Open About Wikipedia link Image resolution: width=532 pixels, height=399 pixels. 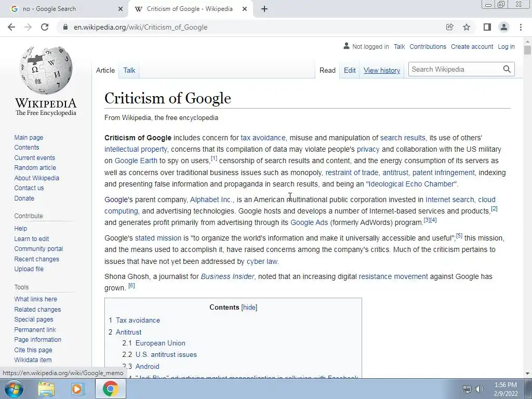coord(36,178)
